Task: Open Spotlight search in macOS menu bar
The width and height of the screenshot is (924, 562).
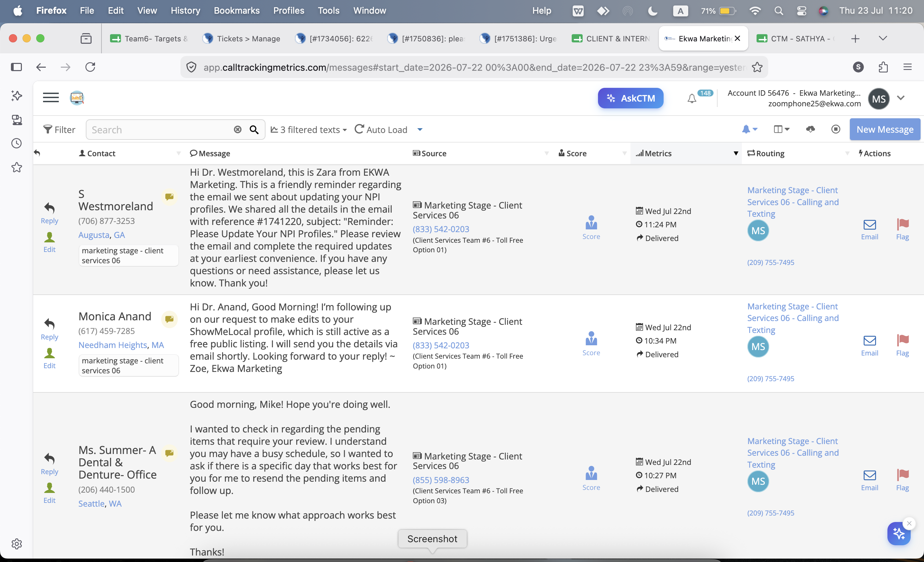Action: [x=778, y=11]
